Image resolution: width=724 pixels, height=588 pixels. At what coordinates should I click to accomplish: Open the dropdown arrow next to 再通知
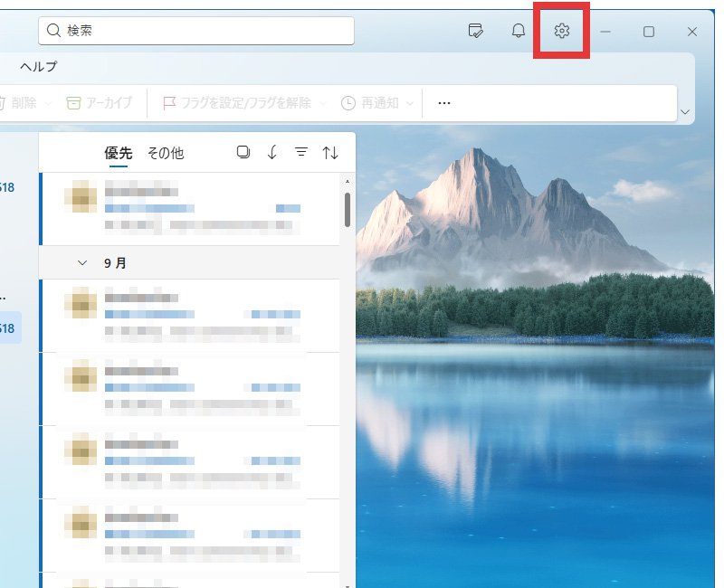coord(410,103)
